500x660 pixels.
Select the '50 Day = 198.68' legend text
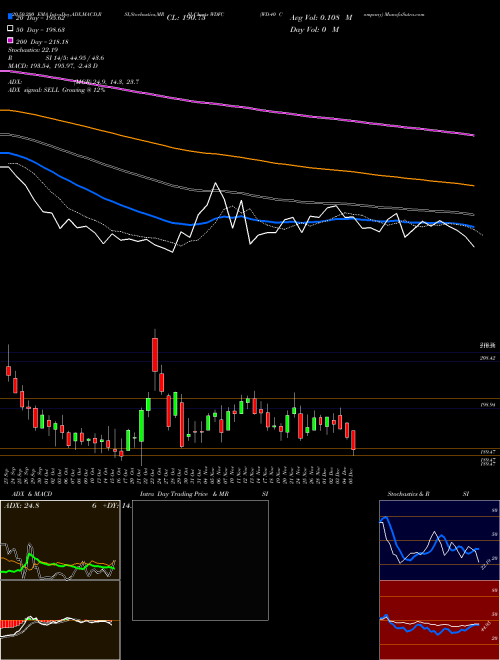click(40, 29)
